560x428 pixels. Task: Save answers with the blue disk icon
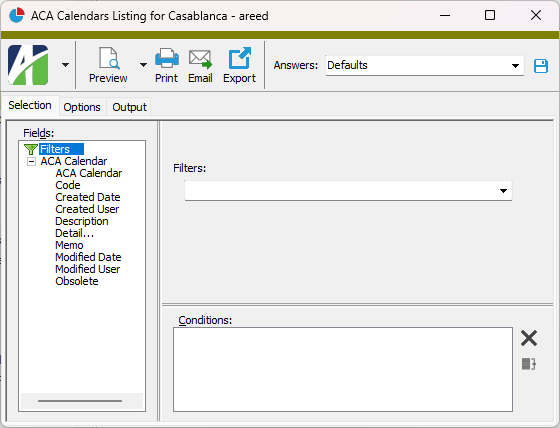pyautogui.click(x=541, y=66)
